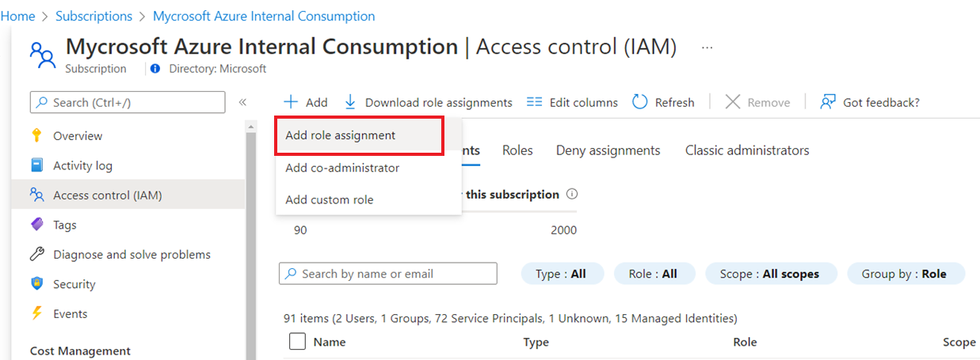980x360 pixels.
Task: Select Add custom role menu entry
Action: pos(330,199)
